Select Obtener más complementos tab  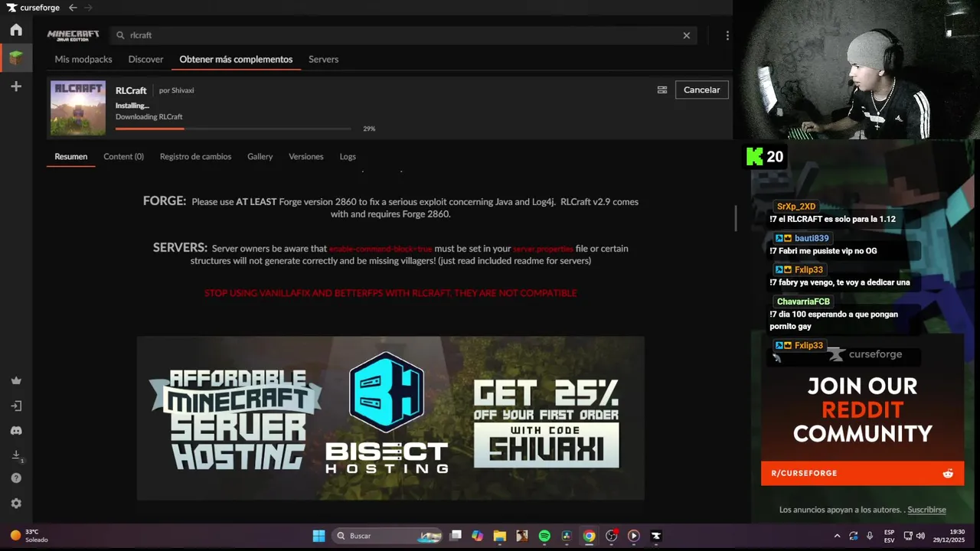tap(236, 59)
